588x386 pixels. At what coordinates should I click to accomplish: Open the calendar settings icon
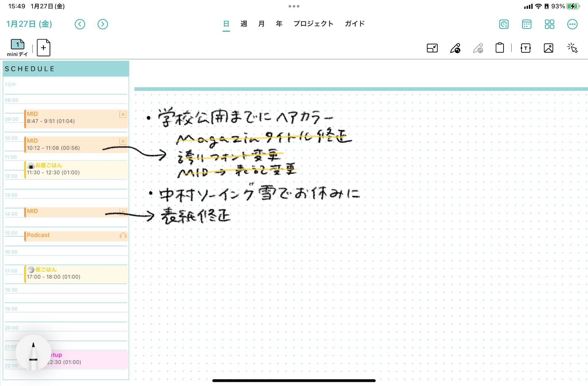(x=527, y=24)
